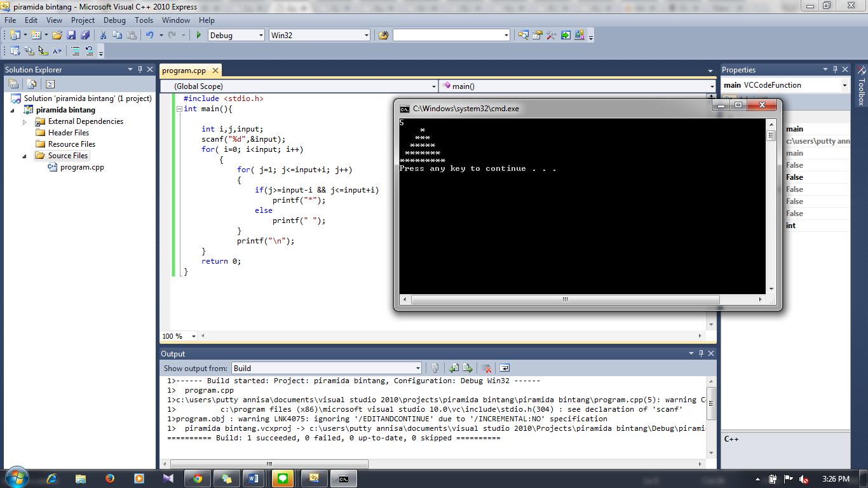Toggle auto-hide pin on Solution Explorer
The height and width of the screenshot is (488, 868).
click(140, 69)
